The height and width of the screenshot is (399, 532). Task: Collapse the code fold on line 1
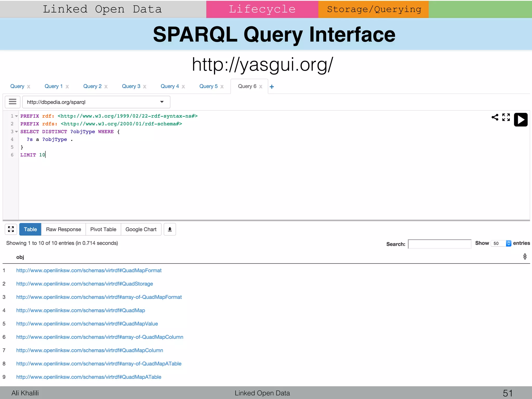[x=17, y=116]
